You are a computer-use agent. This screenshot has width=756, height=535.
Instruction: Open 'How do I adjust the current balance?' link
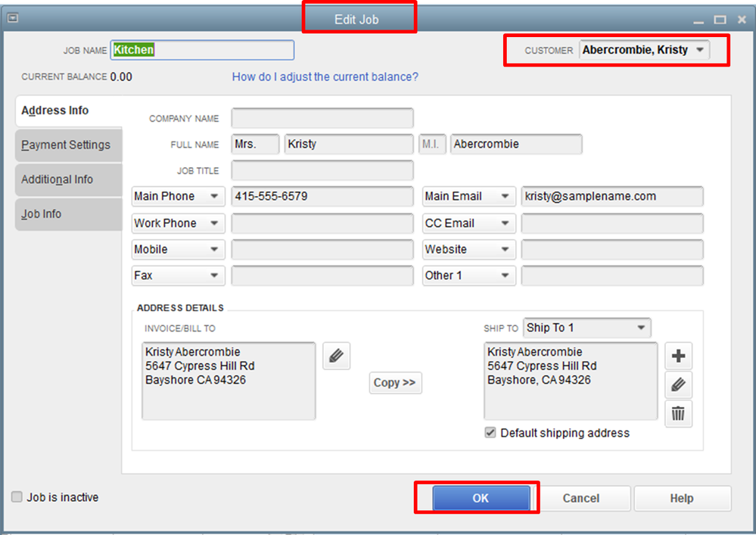pyautogui.click(x=325, y=76)
